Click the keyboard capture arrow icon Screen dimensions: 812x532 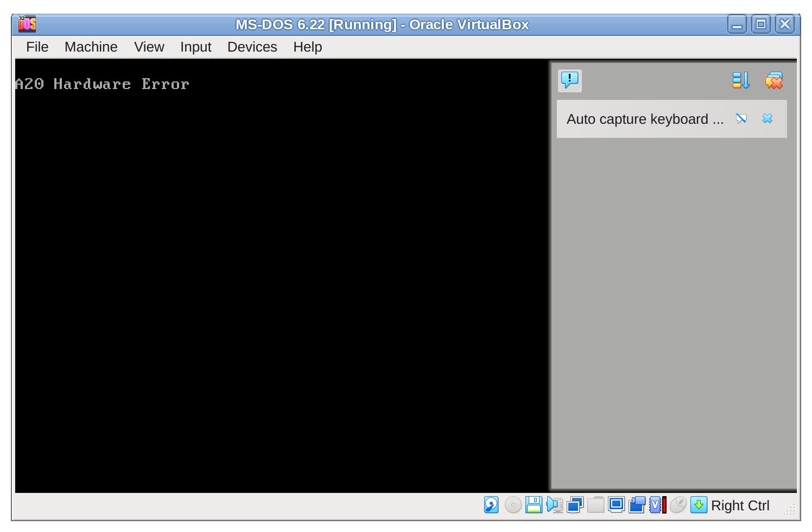point(699,505)
